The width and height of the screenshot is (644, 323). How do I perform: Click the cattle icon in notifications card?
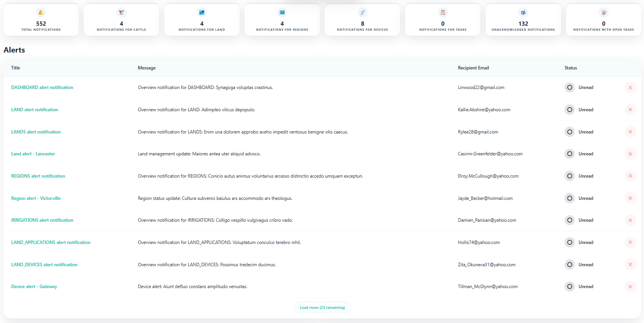[x=121, y=13]
